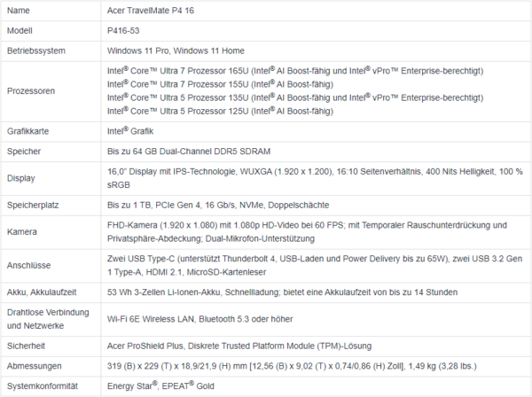Click the Energy Star EPEAT Gold text
The height and width of the screenshot is (397, 532).
tap(160, 385)
